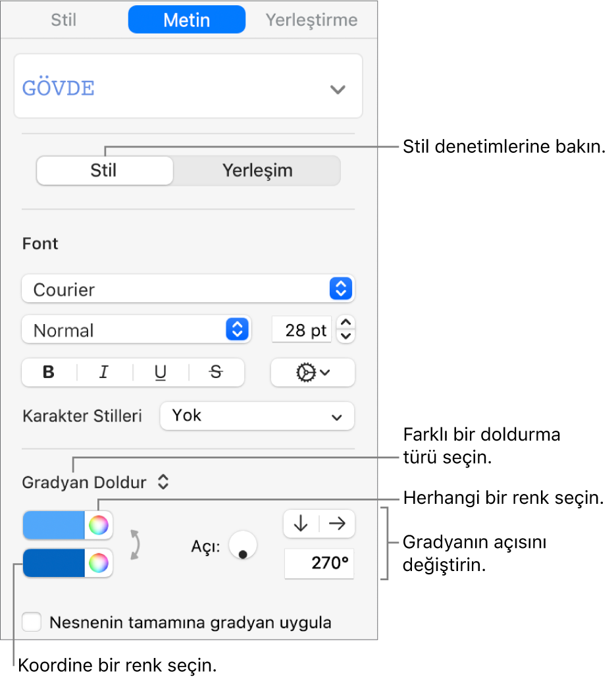The image size is (616, 683).
Task: Toggle bold formatting
Action: 49,372
